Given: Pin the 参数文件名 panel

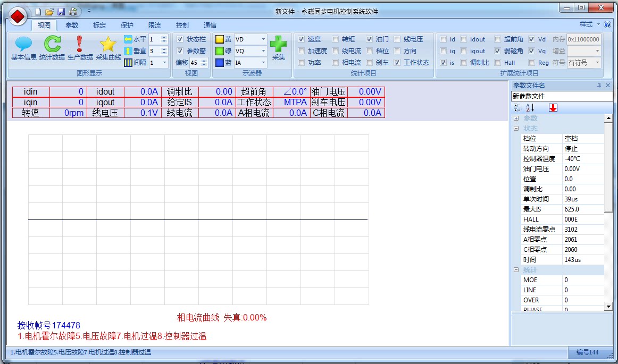Looking at the screenshot, I should (599, 86).
